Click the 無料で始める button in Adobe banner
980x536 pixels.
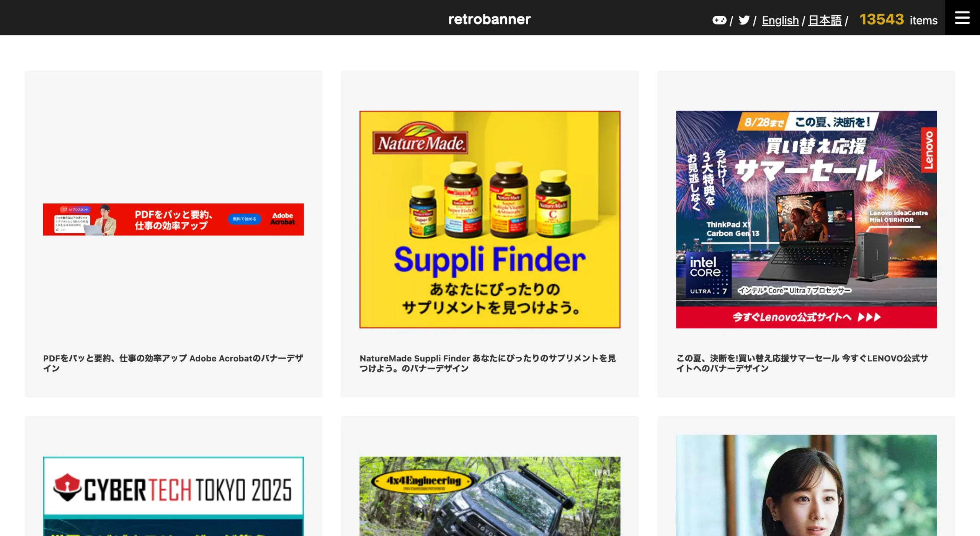(244, 219)
